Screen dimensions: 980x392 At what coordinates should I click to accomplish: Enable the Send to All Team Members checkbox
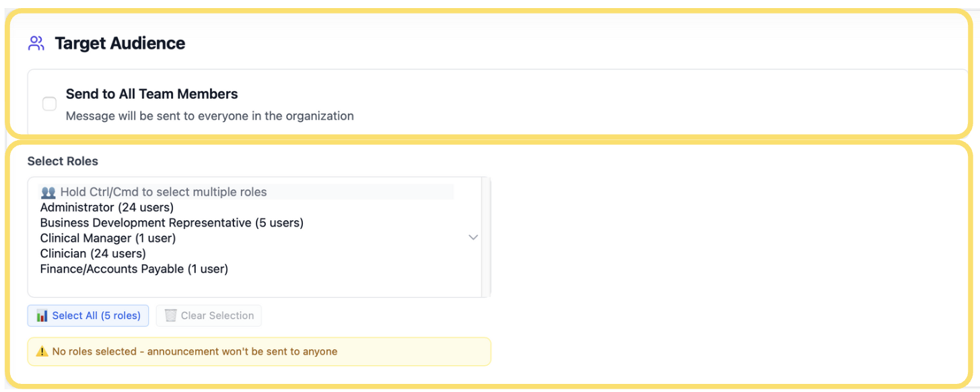pyautogui.click(x=49, y=104)
